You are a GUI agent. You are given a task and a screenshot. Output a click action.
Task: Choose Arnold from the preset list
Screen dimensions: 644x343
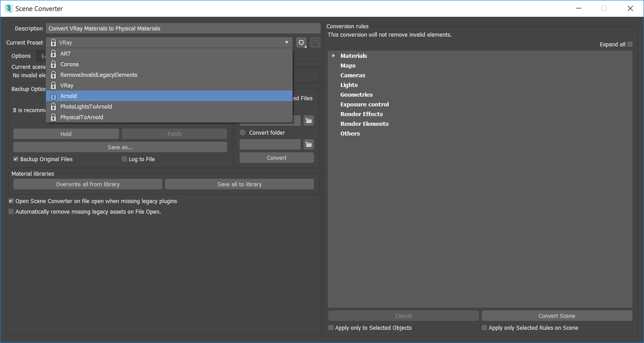pos(68,96)
